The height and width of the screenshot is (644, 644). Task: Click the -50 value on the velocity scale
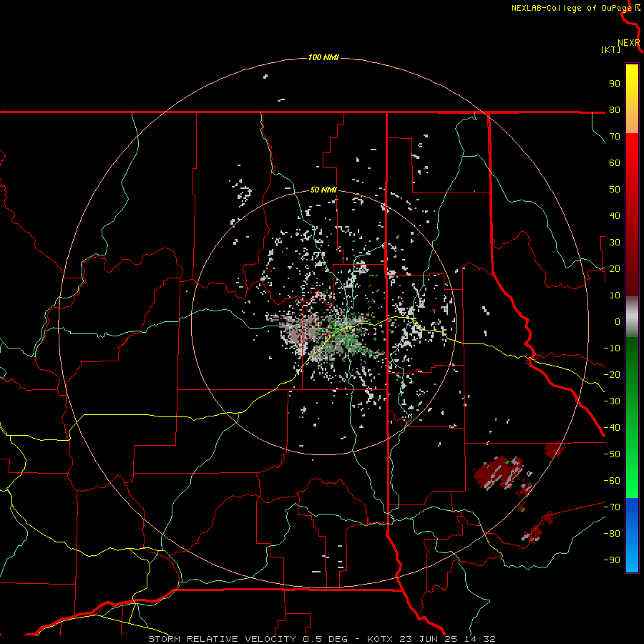tap(612, 454)
